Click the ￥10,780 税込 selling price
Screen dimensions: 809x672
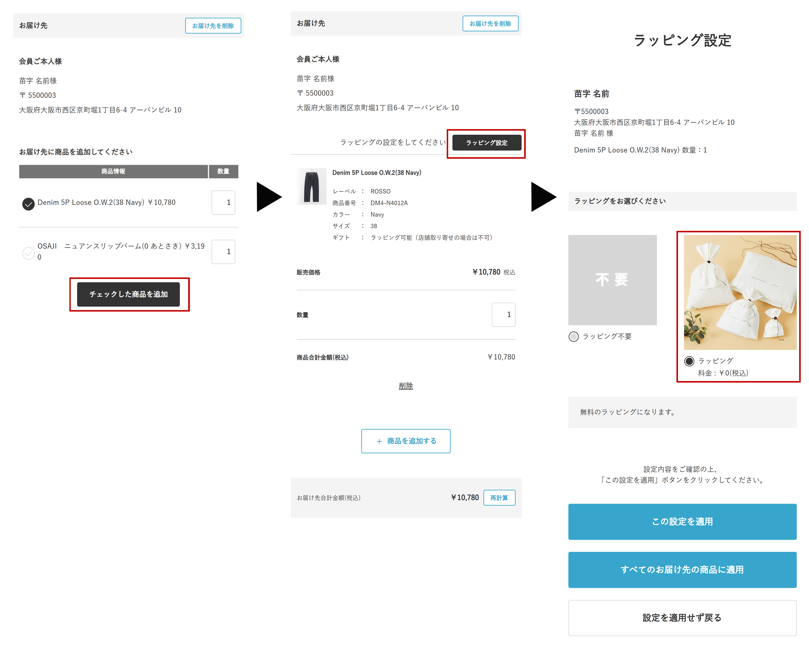coord(494,272)
